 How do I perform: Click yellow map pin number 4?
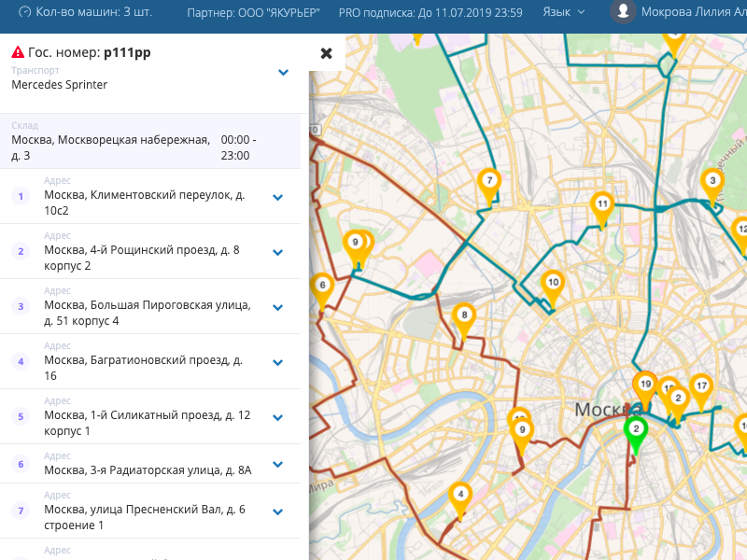(x=459, y=496)
